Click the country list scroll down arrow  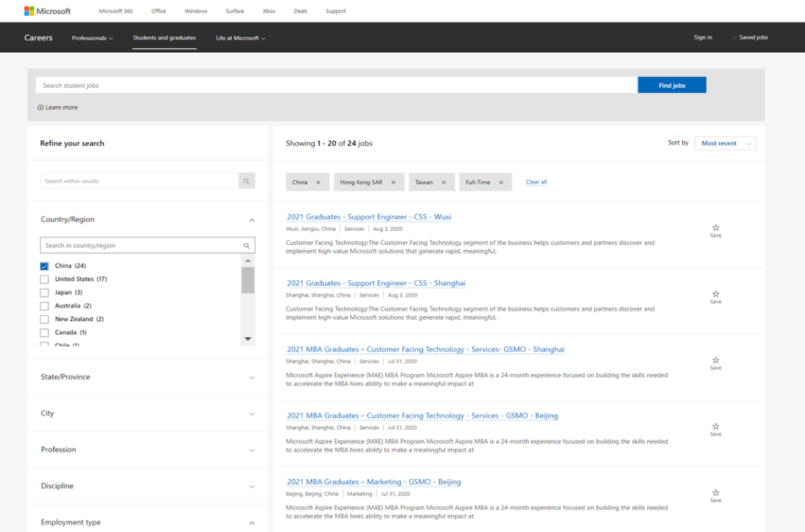(248, 338)
